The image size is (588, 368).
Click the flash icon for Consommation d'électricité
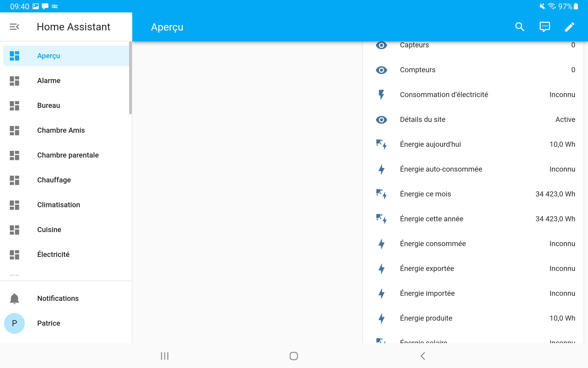(381, 95)
